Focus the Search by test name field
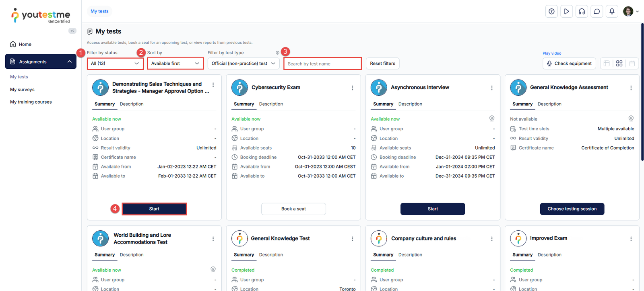Screen dimensions: 644x291 (x=322, y=64)
